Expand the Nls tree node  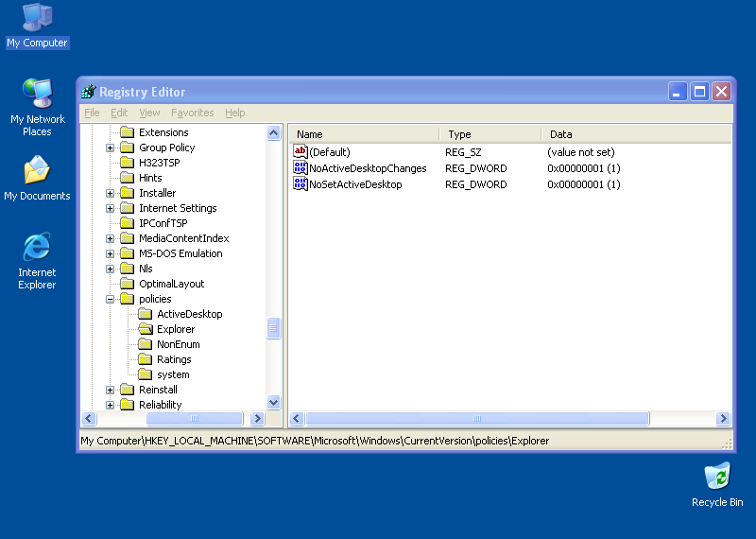[110, 269]
